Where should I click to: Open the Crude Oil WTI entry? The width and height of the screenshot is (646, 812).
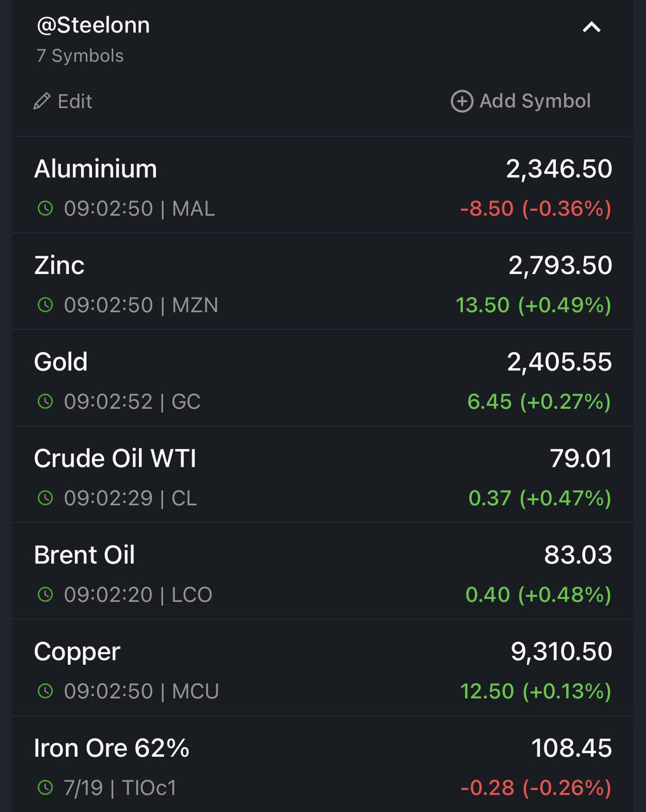pyautogui.click(x=323, y=474)
